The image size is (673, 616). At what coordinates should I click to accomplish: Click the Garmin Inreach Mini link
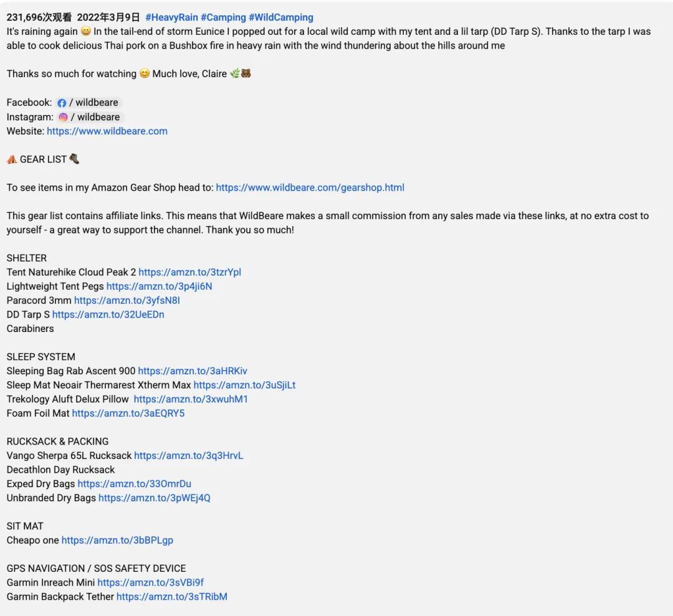[x=150, y=583]
